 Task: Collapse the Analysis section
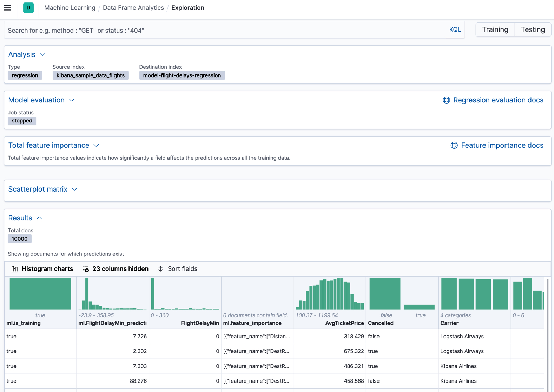coord(42,55)
